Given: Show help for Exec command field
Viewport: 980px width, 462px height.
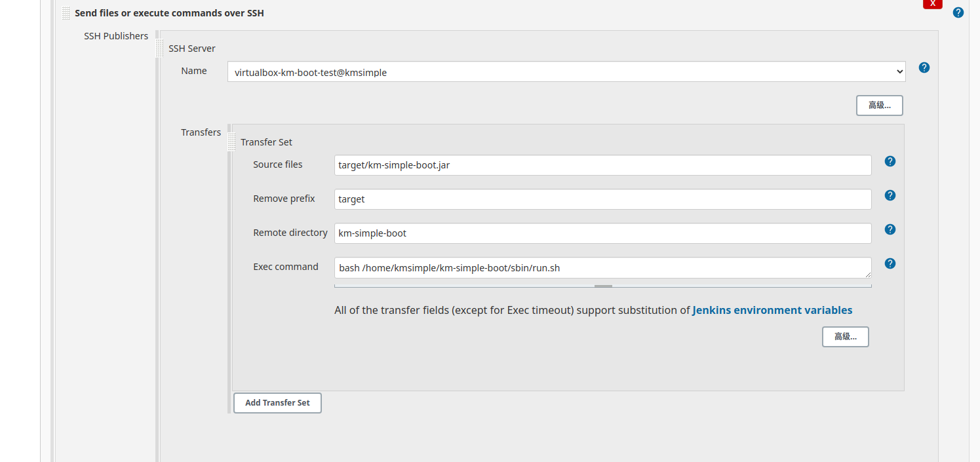Looking at the screenshot, I should tap(890, 263).
